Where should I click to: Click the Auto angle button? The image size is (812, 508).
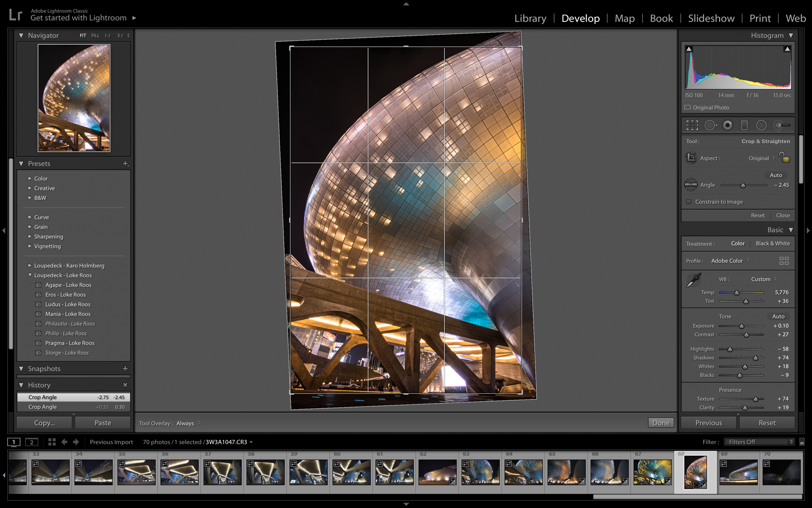point(775,175)
